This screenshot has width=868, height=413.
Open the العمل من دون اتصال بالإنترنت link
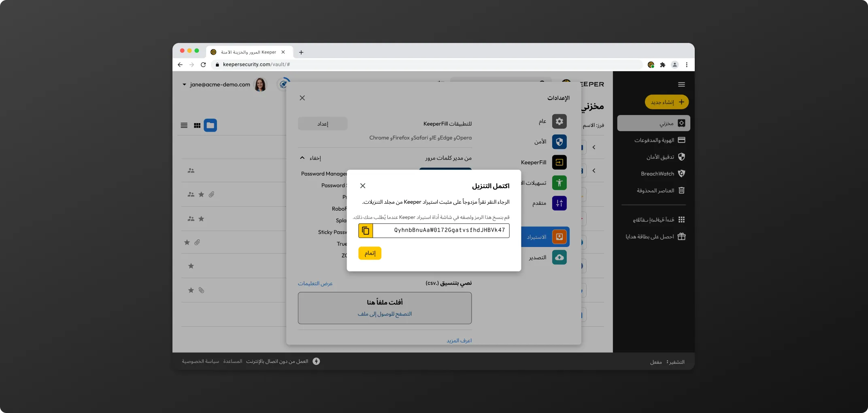[277, 362]
